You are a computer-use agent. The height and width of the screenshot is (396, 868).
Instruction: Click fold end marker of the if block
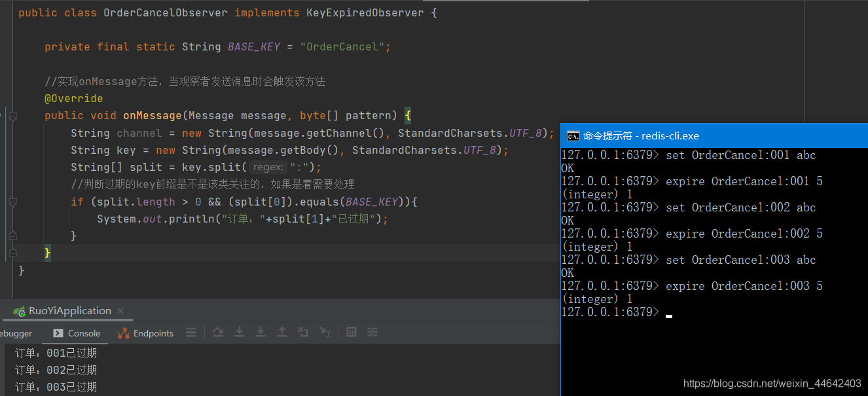tap(12, 236)
